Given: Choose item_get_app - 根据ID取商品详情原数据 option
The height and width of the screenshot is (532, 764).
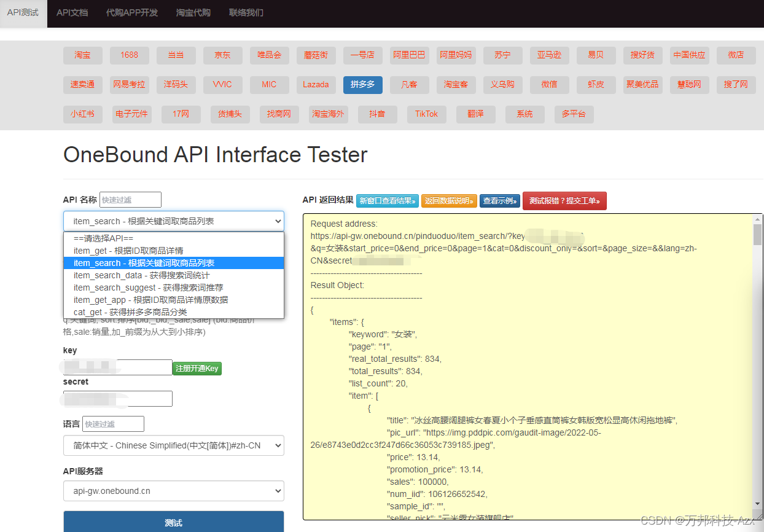Looking at the screenshot, I should tap(174, 300).
